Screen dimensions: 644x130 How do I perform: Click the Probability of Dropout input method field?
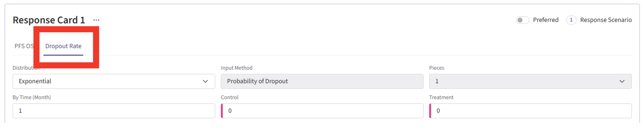[322, 81]
